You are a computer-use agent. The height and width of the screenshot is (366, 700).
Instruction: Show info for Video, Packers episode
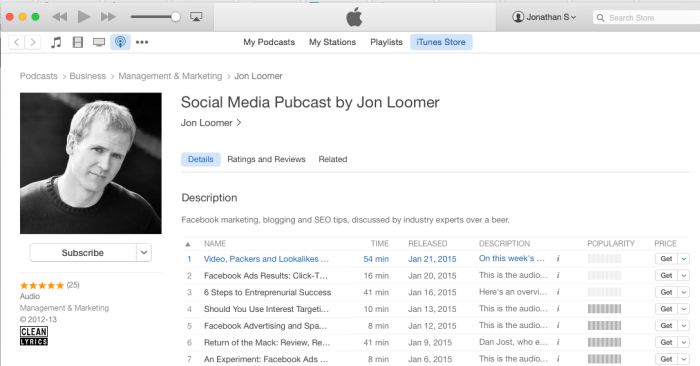558,258
